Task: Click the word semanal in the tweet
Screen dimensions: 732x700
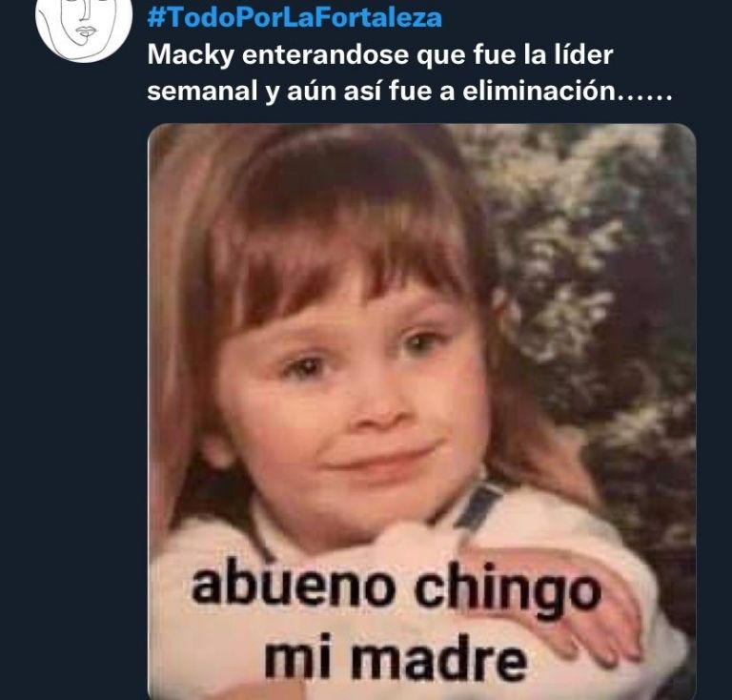Action: [203, 91]
